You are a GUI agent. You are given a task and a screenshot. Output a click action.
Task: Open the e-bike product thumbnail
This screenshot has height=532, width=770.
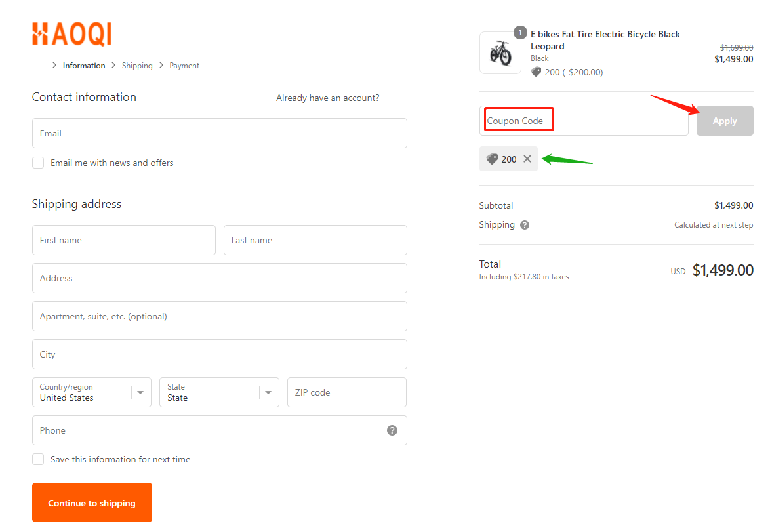tap(500, 53)
